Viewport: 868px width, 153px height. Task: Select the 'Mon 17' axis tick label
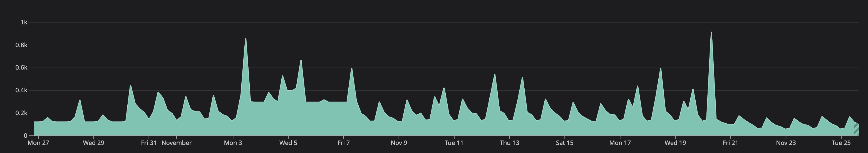[620, 142]
